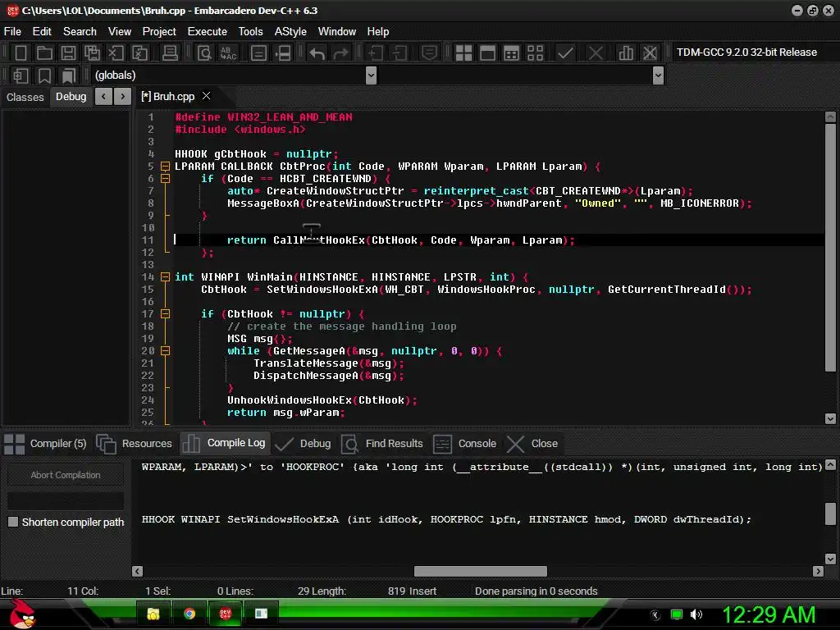Collapse the WinMain function fold on line 14
Screen dimensions: 840x630
point(165,277)
